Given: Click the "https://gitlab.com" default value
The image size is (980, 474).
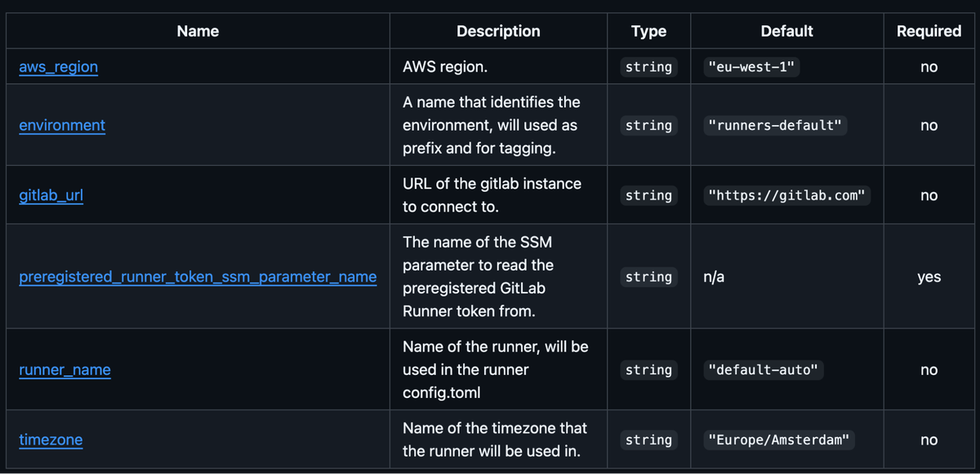Looking at the screenshot, I should (786, 195).
